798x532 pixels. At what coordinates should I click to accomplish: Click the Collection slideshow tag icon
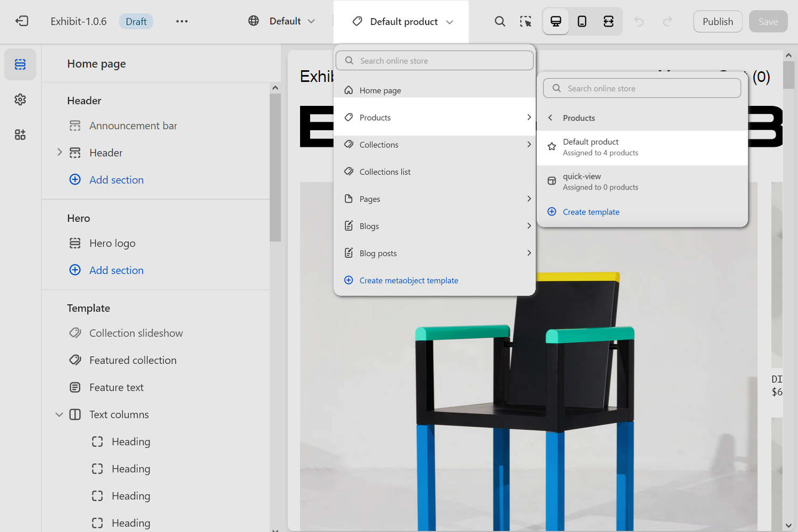75,333
